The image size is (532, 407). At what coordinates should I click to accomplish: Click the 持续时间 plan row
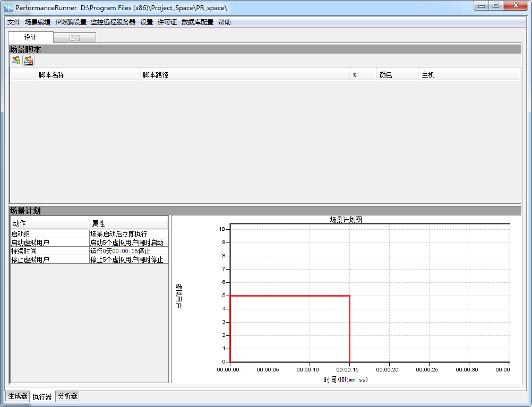(x=49, y=251)
